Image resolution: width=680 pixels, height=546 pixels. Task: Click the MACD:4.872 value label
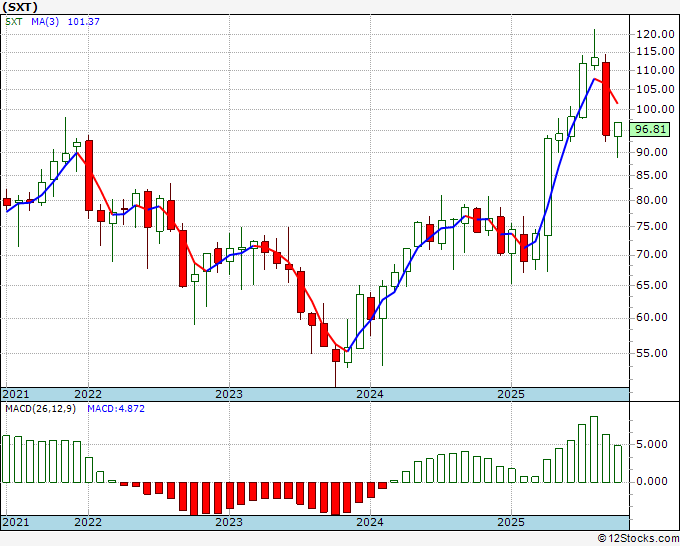(x=116, y=409)
